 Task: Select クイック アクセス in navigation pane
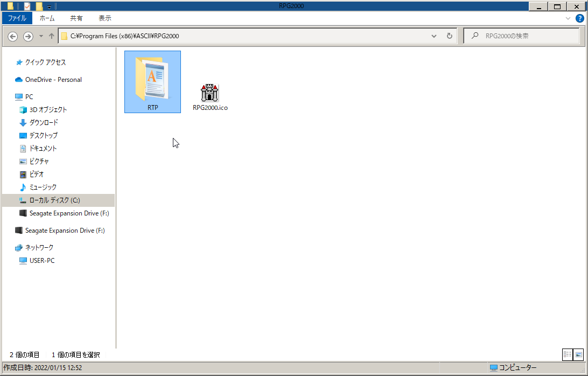point(45,62)
